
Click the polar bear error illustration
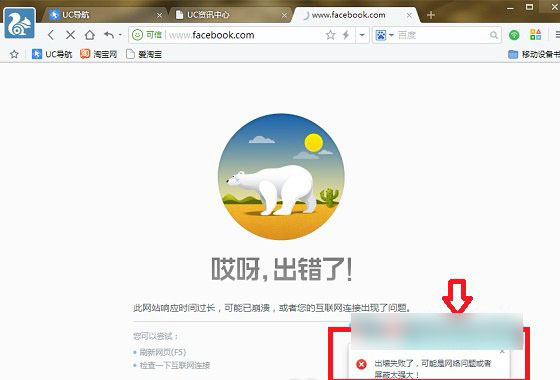281,177
